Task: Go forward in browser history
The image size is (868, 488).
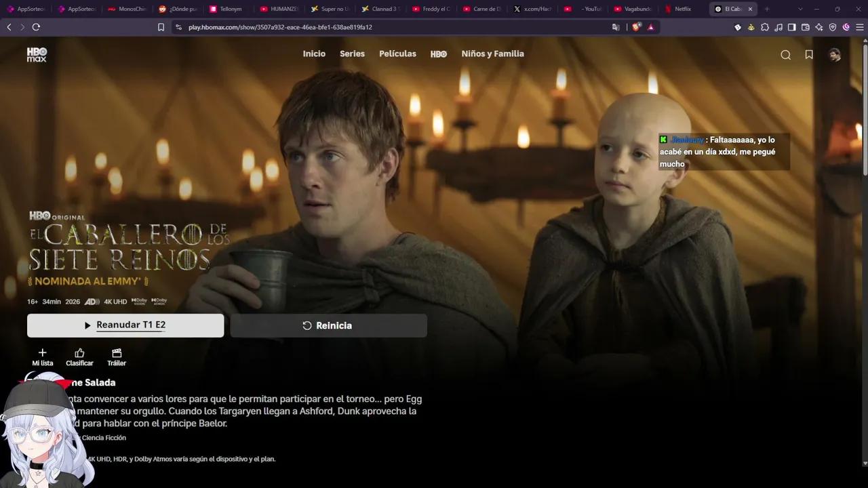Action: [x=22, y=27]
